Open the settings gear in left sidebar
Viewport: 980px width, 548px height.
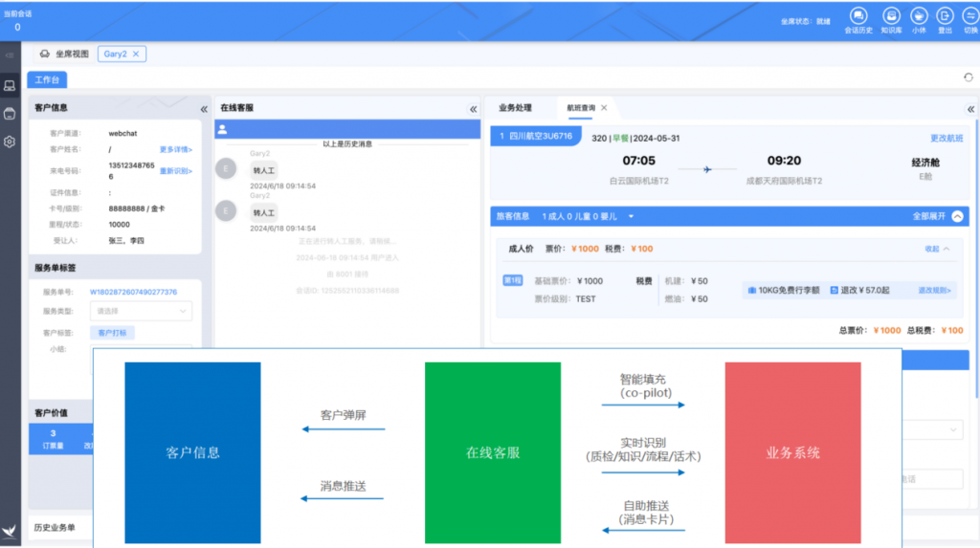click(10, 142)
